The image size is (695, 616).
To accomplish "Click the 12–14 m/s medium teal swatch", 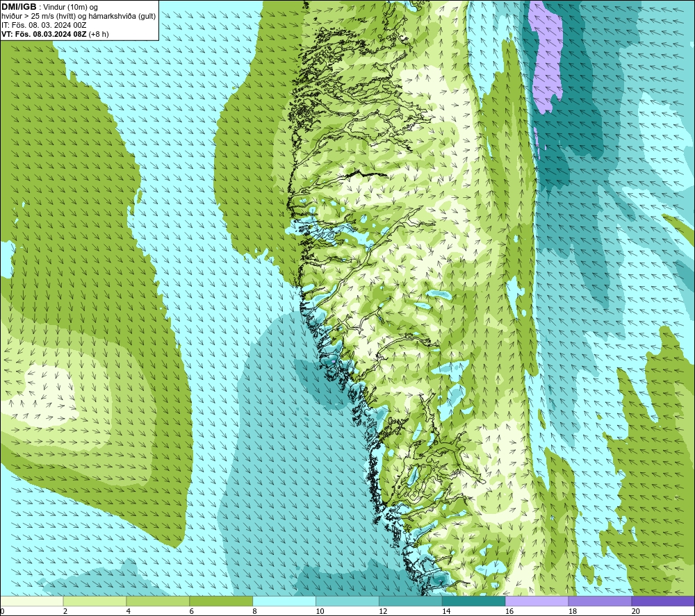I will tap(411, 601).
